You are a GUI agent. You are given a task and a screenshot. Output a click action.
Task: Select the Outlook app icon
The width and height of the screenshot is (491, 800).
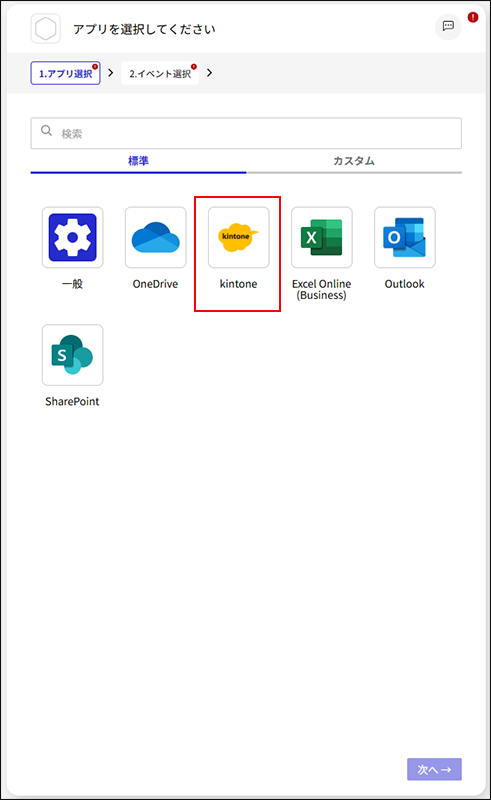pyautogui.click(x=405, y=237)
